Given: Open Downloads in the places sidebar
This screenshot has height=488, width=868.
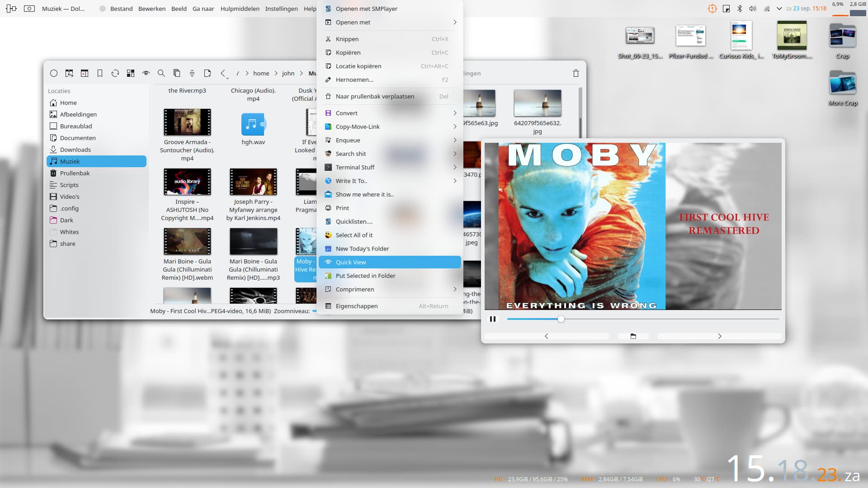Looking at the screenshot, I should point(96,150).
